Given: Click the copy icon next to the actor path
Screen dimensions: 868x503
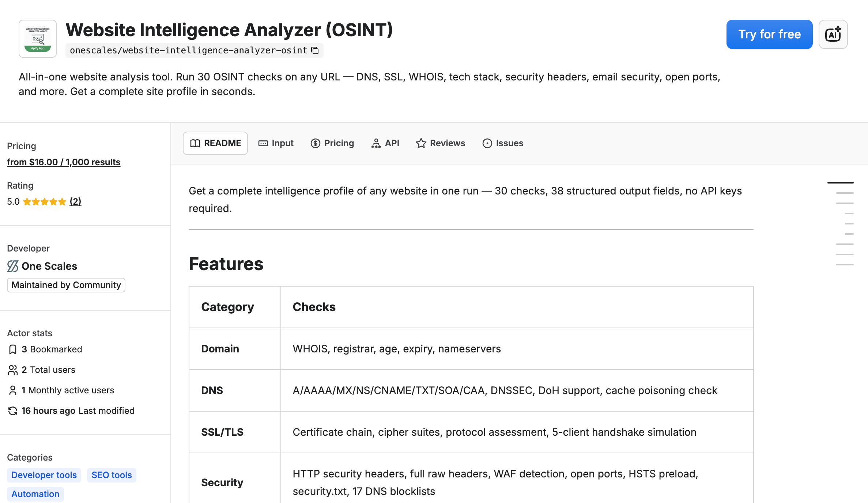Looking at the screenshot, I should (x=314, y=50).
